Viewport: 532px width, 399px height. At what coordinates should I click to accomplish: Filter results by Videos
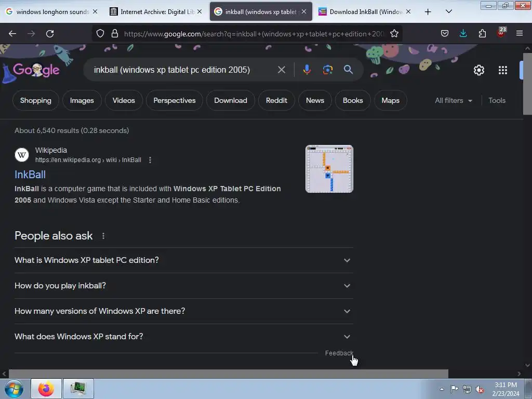click(x=124, y=100)
